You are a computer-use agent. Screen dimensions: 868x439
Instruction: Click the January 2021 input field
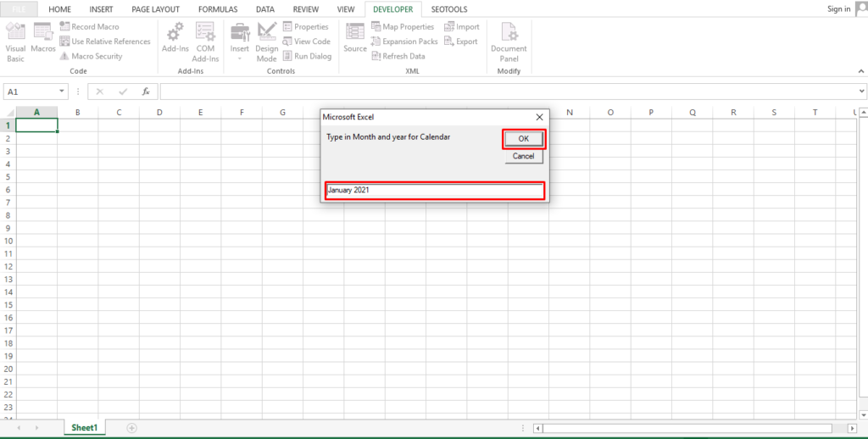435,191
